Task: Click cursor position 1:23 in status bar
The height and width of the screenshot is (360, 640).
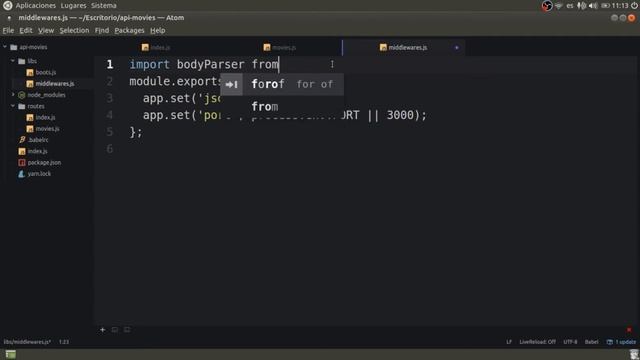Action: (64, 342)
